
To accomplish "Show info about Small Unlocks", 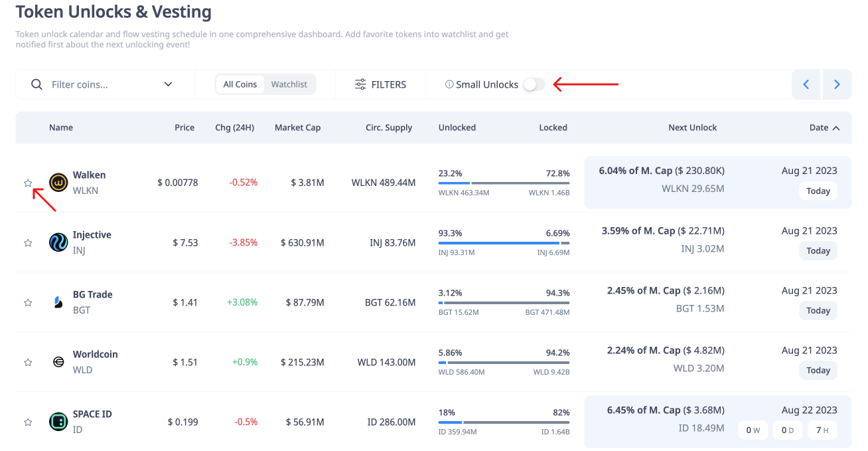I will 449,84.
